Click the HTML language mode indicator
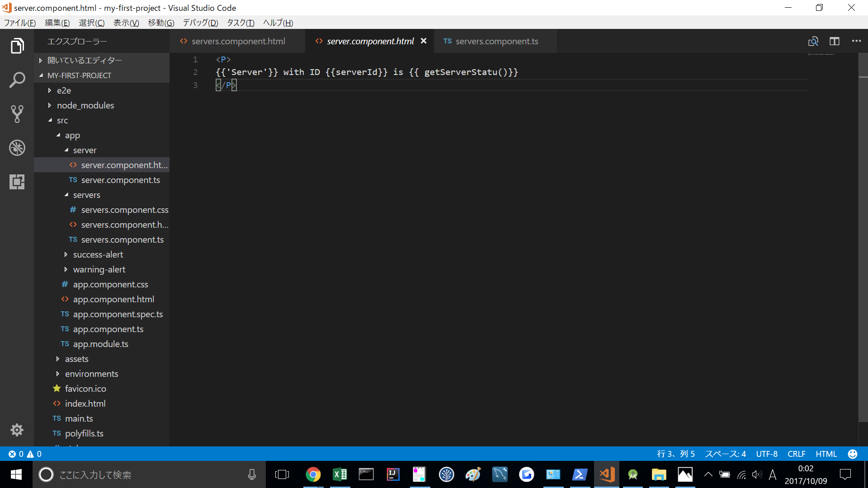The image size is (868, 488). (x=826, y=454)
